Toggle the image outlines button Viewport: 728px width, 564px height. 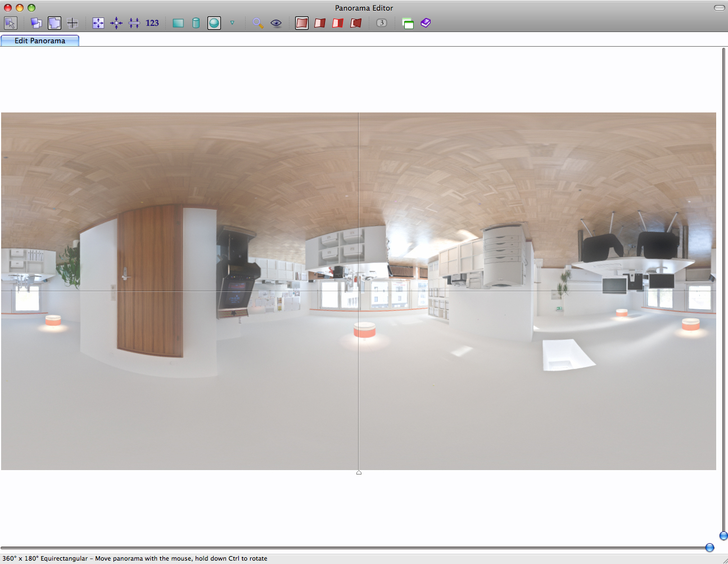click(55, 23)
